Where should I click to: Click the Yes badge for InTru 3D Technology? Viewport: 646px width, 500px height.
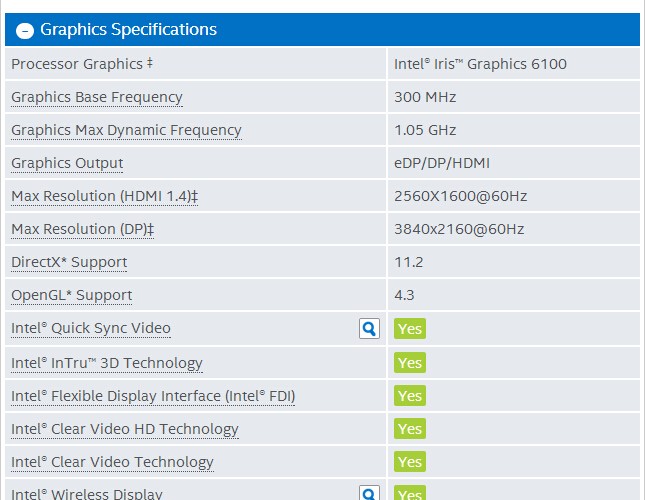coord(410,363)
